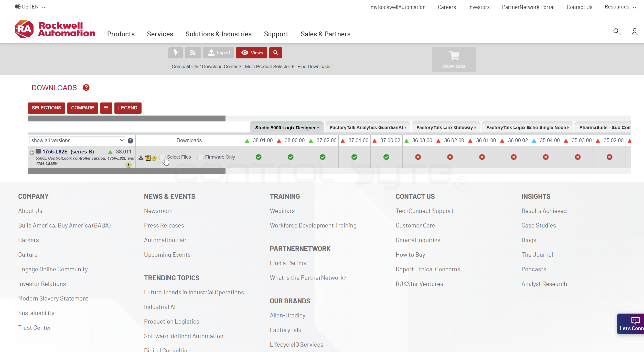Click the top horizontal scrollbar thumb

[127, 118]
